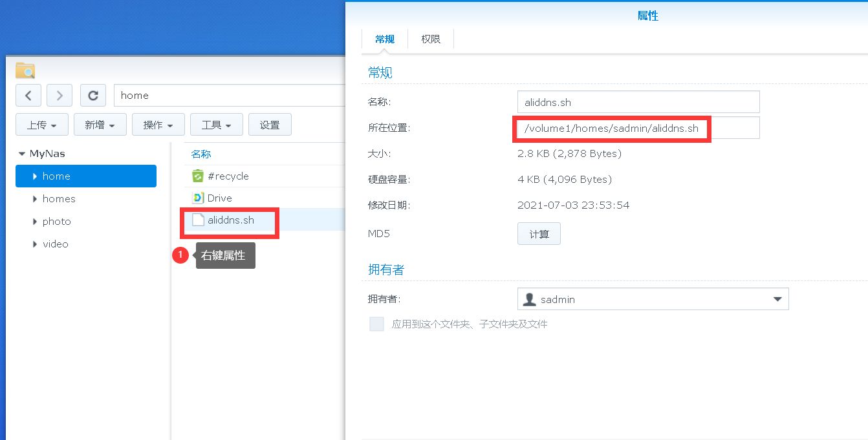Click the Drive folder icon

coord(198,198)
